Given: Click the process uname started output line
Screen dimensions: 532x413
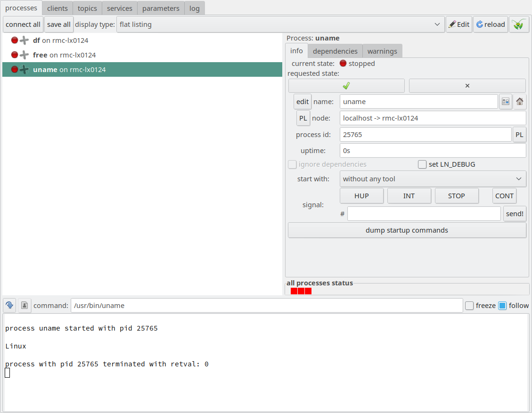Looking at the screenshot, I should [x=82, y=328].
